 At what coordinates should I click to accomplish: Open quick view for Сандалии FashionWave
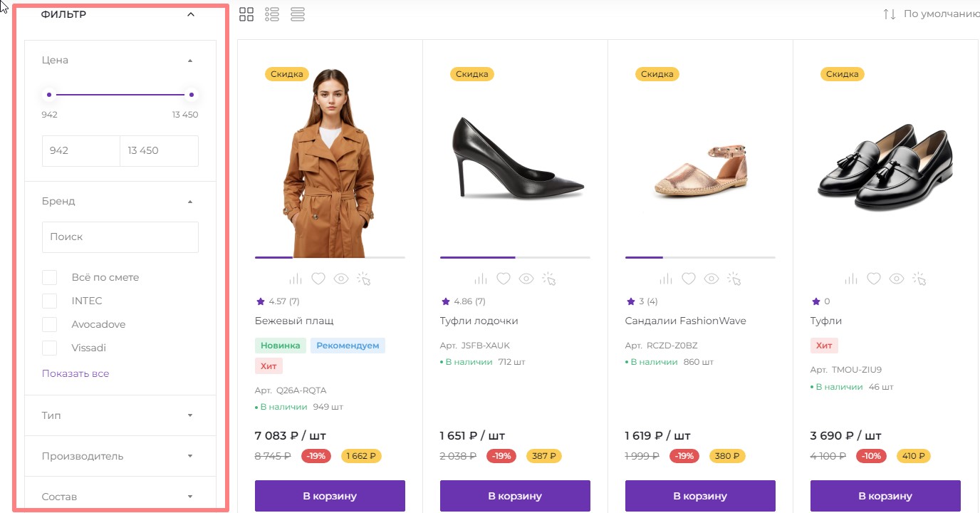[x=711, y=279]
